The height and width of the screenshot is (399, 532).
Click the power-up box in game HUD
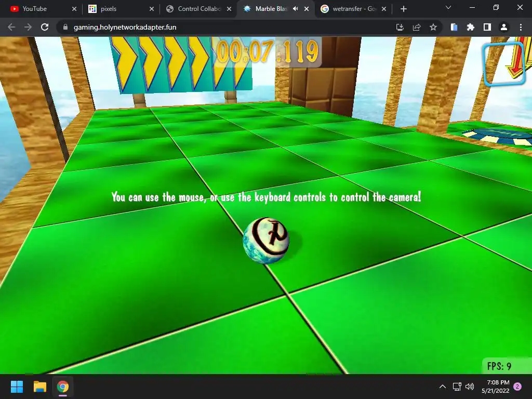504,64
